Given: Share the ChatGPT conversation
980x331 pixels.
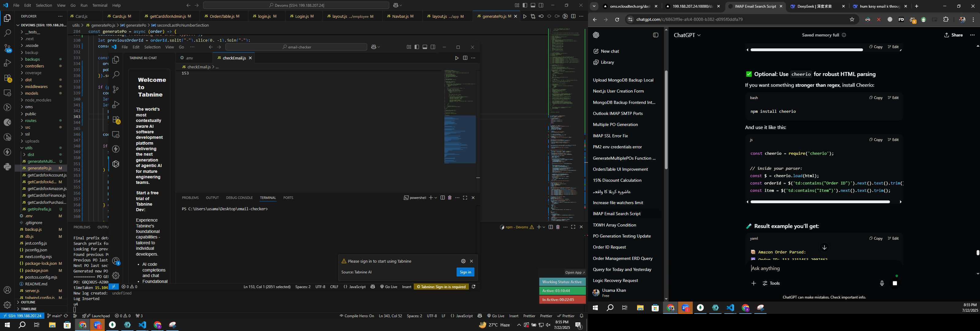Looking at the screenshot, I should (x=953, y=35).
